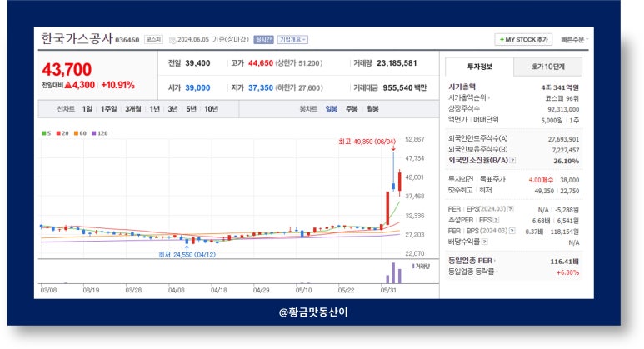This screenshot has height=349, width=644.
Task: Open the 빠른주문 dropdown
Action: (x=574, y=39)
